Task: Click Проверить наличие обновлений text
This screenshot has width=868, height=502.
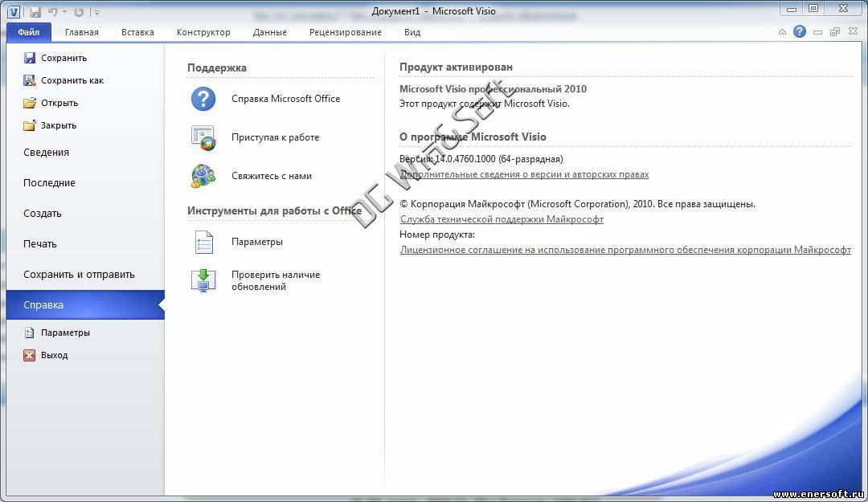Action: coord(276,280)
